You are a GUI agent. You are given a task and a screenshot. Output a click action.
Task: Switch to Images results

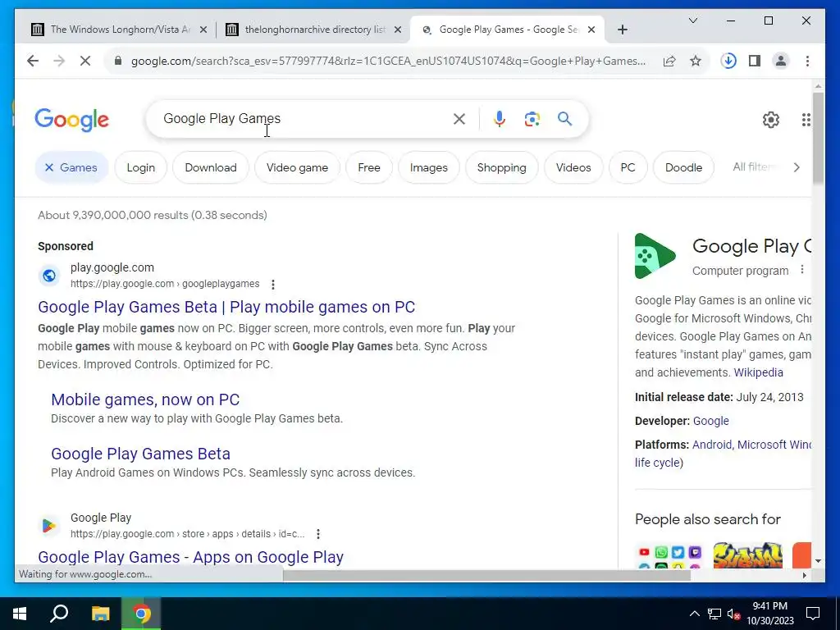(428, 167)
